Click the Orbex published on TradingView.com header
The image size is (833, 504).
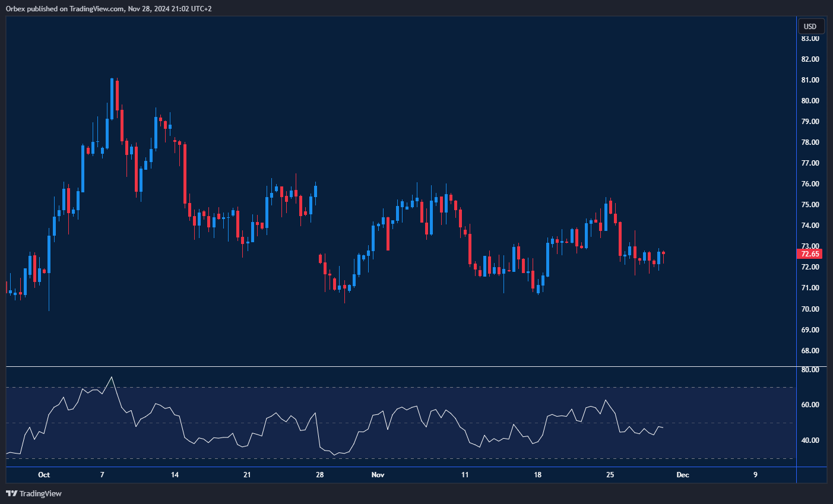(x=109, y=9)
